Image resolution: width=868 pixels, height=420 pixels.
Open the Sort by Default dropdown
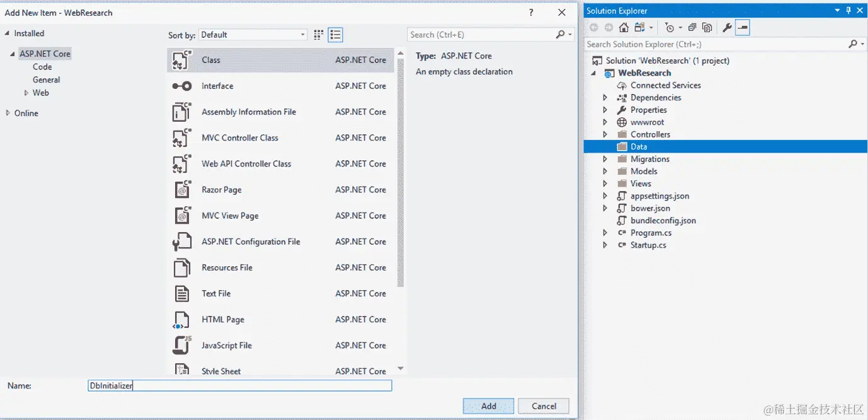tap(253, 35)
